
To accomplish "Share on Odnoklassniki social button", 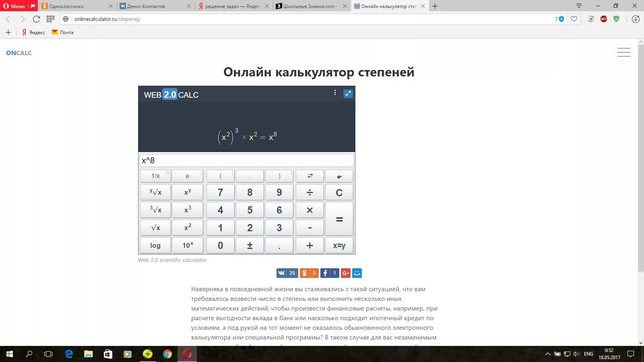I will (309, 273).
